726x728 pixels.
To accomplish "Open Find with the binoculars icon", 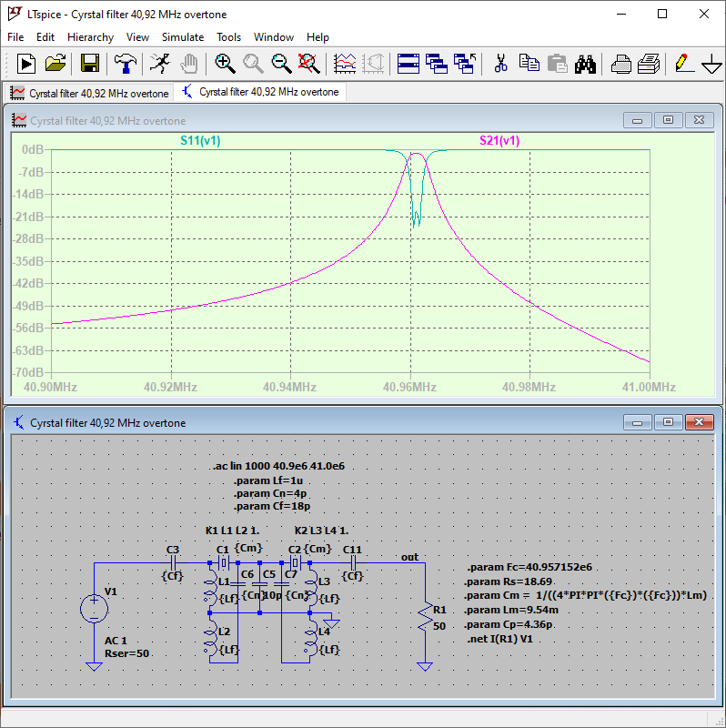I will coord(585,63).
